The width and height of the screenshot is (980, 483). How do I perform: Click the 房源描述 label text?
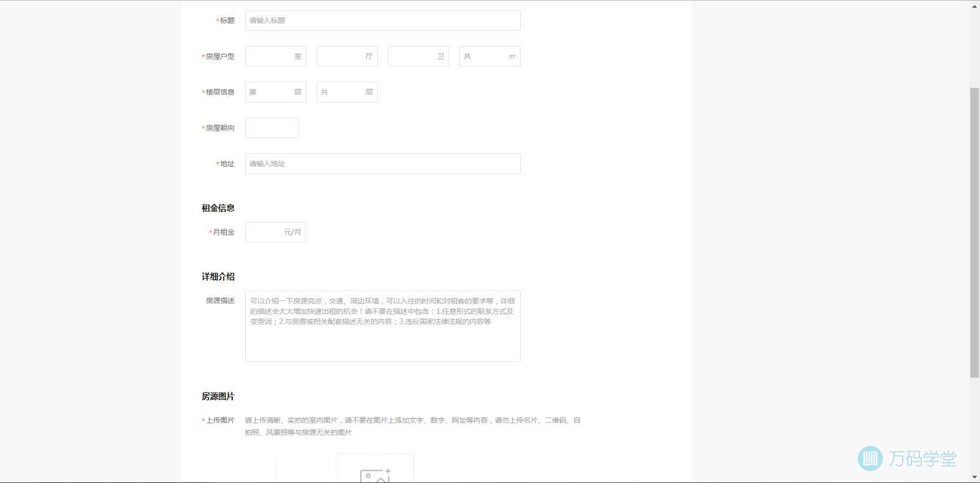pyautogui.click(x=220, y=301)
